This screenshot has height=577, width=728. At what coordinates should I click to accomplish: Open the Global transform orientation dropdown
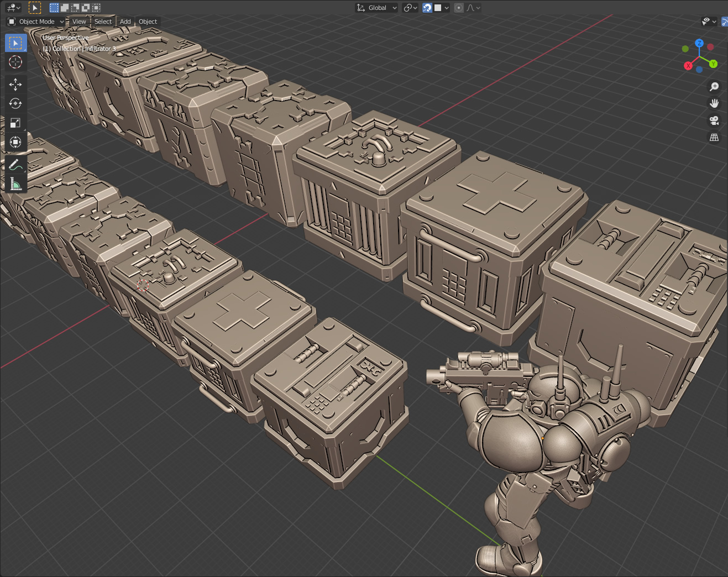point(377,8)
